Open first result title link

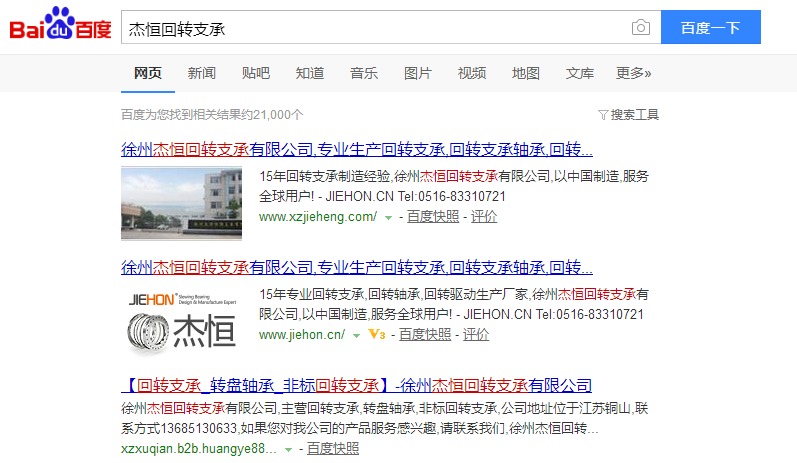click(357, 149)
